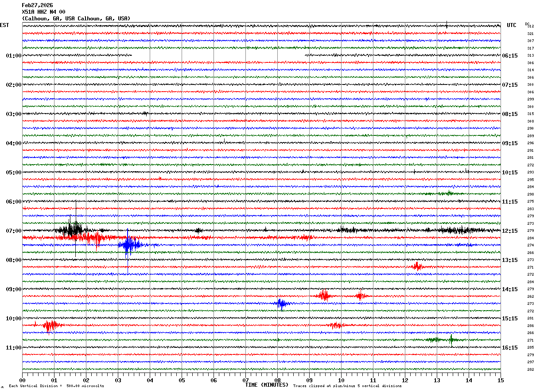Click the 12:15 UTC time label
Screen dimensions: 536x392
click(x=510, y=231)
